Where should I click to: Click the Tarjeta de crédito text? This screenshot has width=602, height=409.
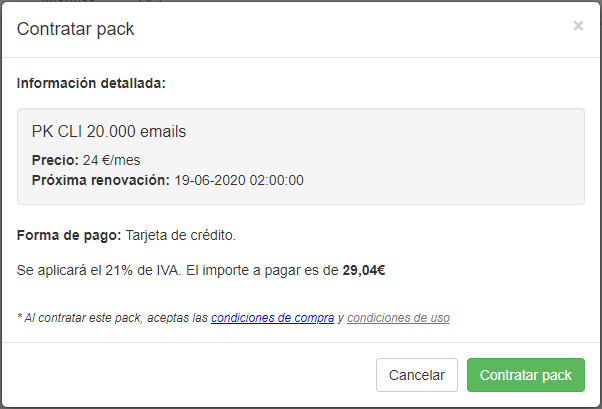180,235
